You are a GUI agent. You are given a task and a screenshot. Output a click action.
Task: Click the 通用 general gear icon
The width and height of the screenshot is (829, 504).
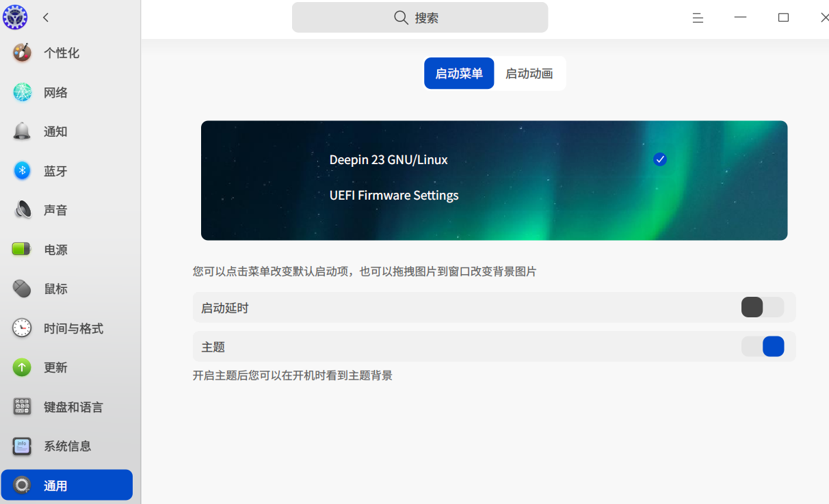pyautogui.click(x=23, y=486)
